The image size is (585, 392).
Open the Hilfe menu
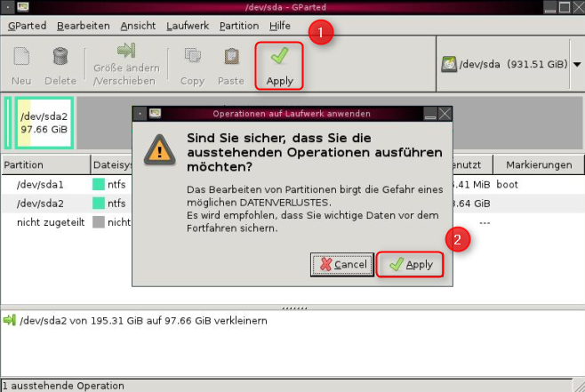coord(280,26)
